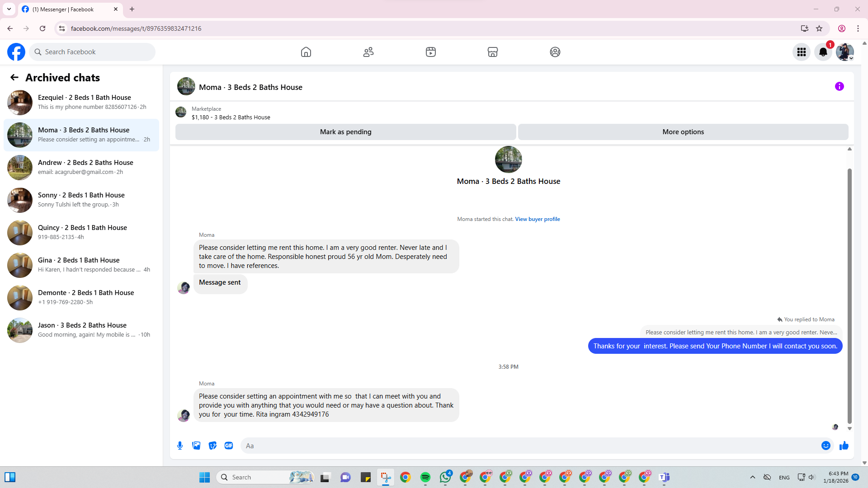868x488 pixels.
Task: Open the sticker picker icon
Action: 212,446
